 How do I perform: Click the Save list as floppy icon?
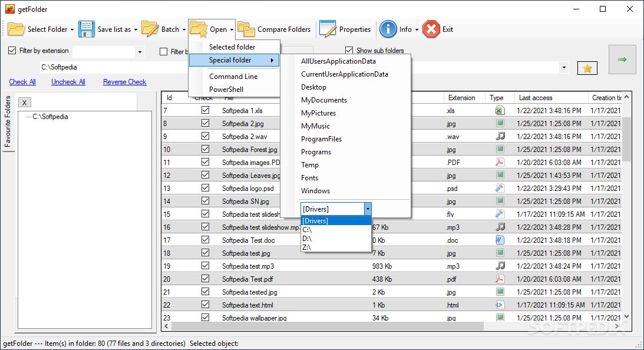click(x=86, y=29)
